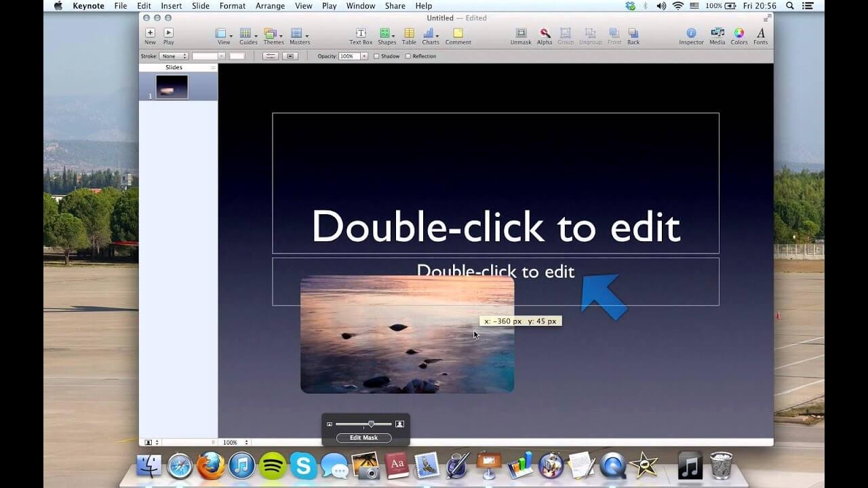This screenshot has height=488, width=868.
Task: Add a Comment sticky note
Action: coord(458,36)
